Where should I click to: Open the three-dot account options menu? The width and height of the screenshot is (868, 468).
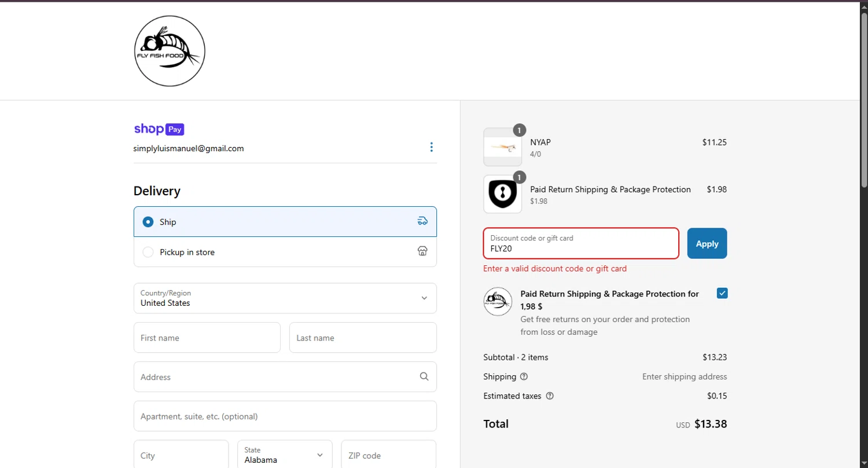[x=431, y=147]
